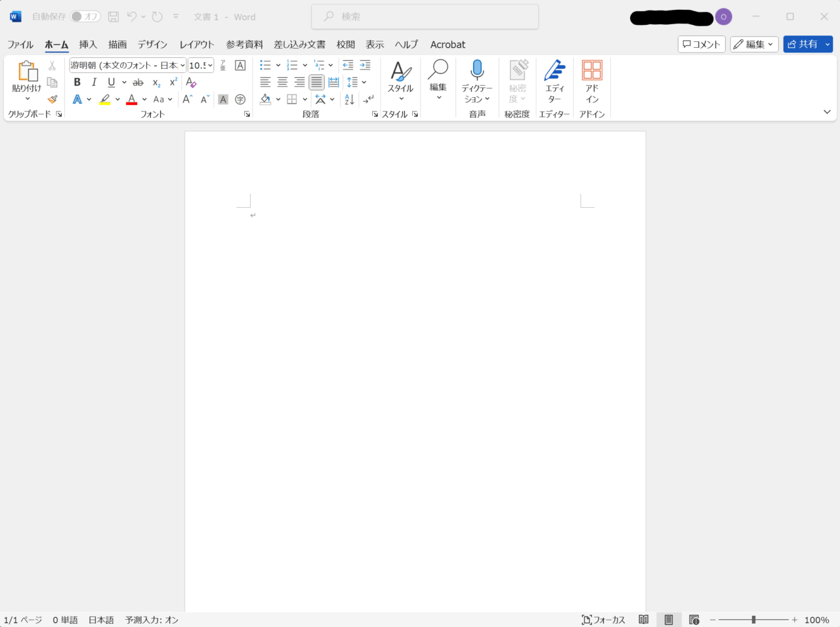
Task: Toggle italic formatting
Action: click(x=94, y=82)
